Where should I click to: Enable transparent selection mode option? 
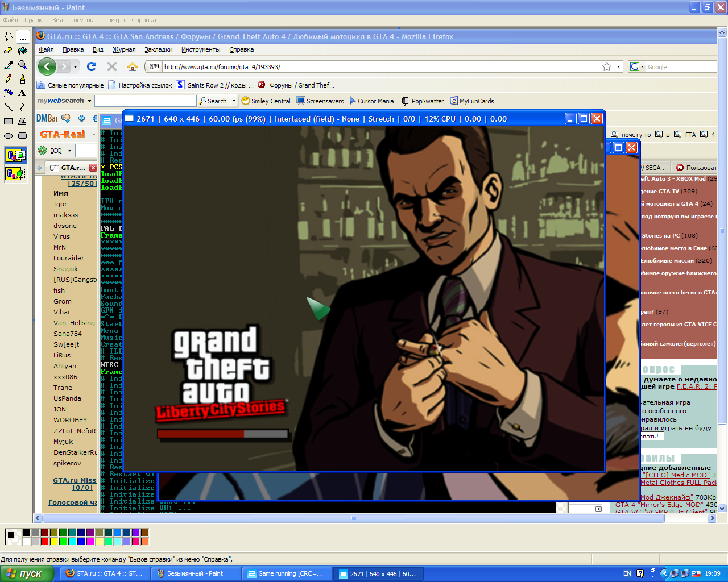click(15, 173)
